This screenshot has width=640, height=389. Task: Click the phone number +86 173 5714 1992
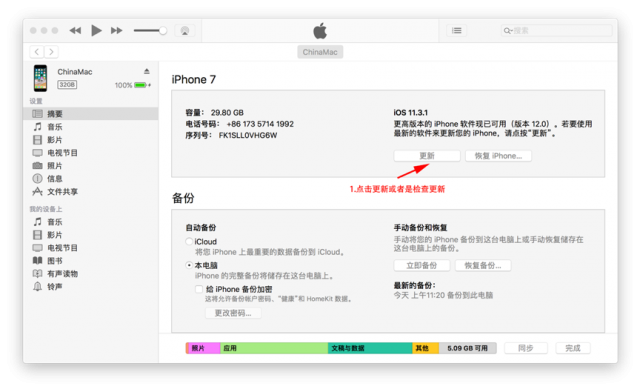point(260,124)
